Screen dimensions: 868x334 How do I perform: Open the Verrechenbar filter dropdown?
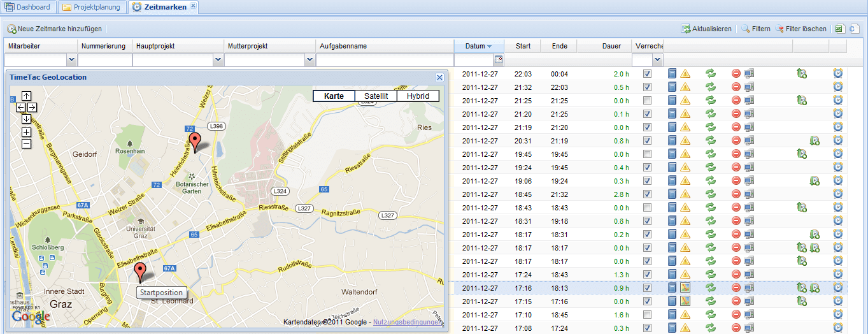point(658,60)
